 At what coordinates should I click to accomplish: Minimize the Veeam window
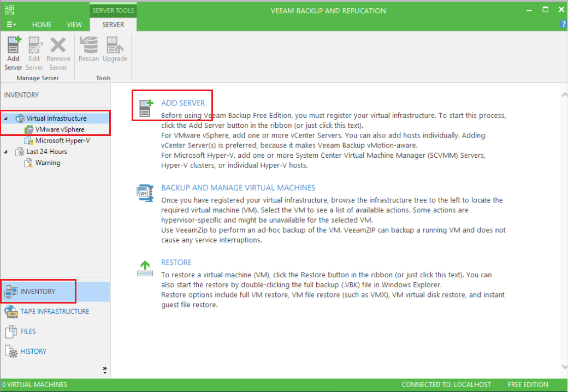click(x=529, y=10)
